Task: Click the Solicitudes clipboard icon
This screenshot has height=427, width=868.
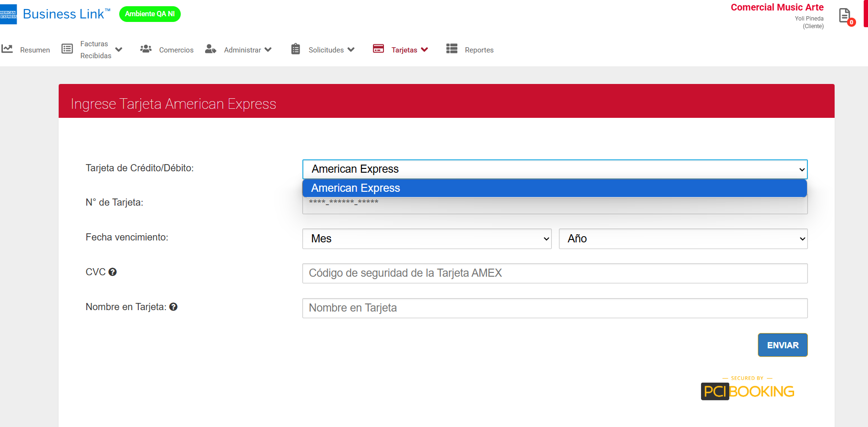Action: pyautogui.click(x=296, y=49)
